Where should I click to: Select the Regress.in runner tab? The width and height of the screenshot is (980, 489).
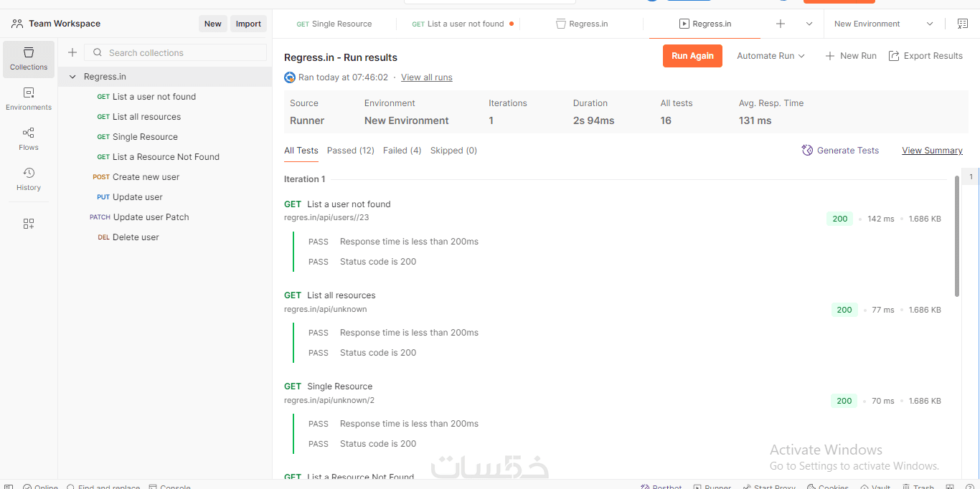point(705,24)
